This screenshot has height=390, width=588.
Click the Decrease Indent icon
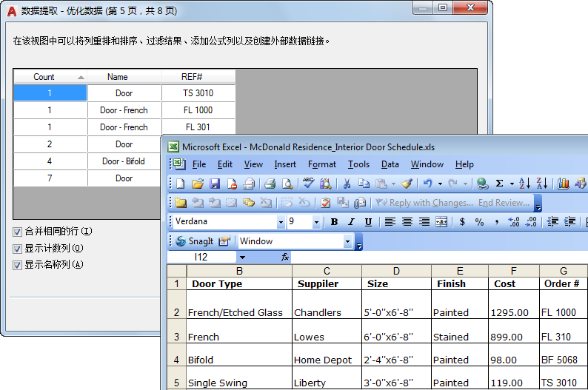[552, 222]
